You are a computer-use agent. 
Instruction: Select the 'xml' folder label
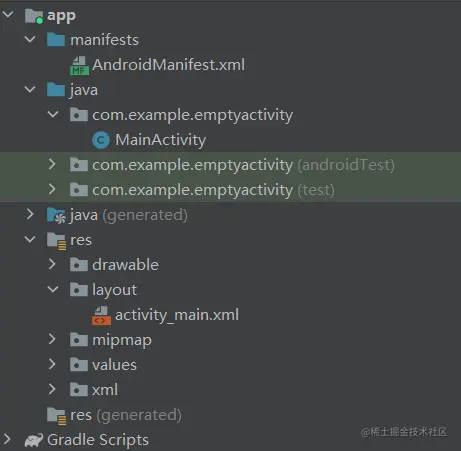tap(105, 390)
